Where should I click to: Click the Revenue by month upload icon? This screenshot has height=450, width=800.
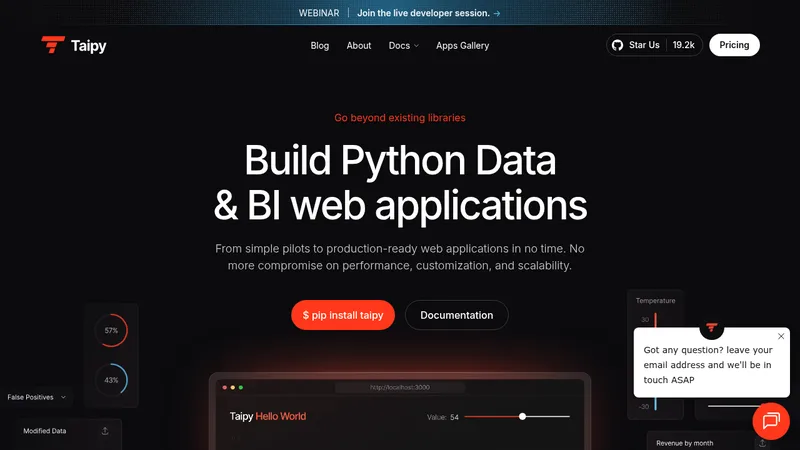[x=762, y=443]
